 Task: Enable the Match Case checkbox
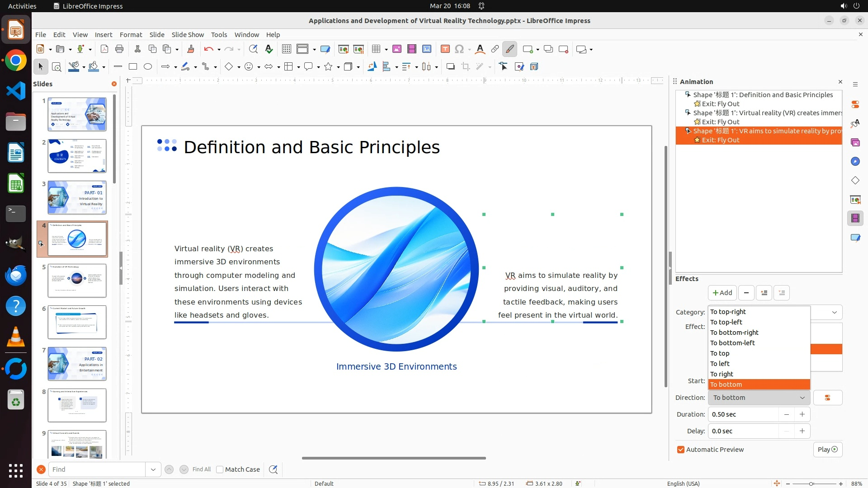220,469
